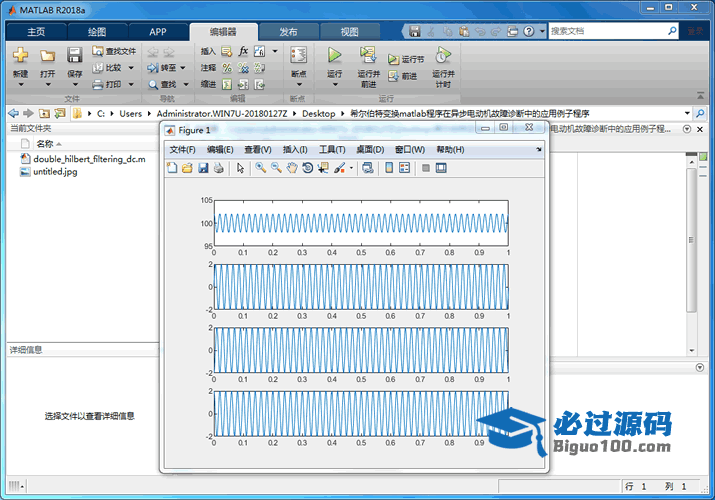This screenshot has width=715, height=500.
Task: Expand the dropdown arrow next to 查找
Action: (x=186, y=84)
